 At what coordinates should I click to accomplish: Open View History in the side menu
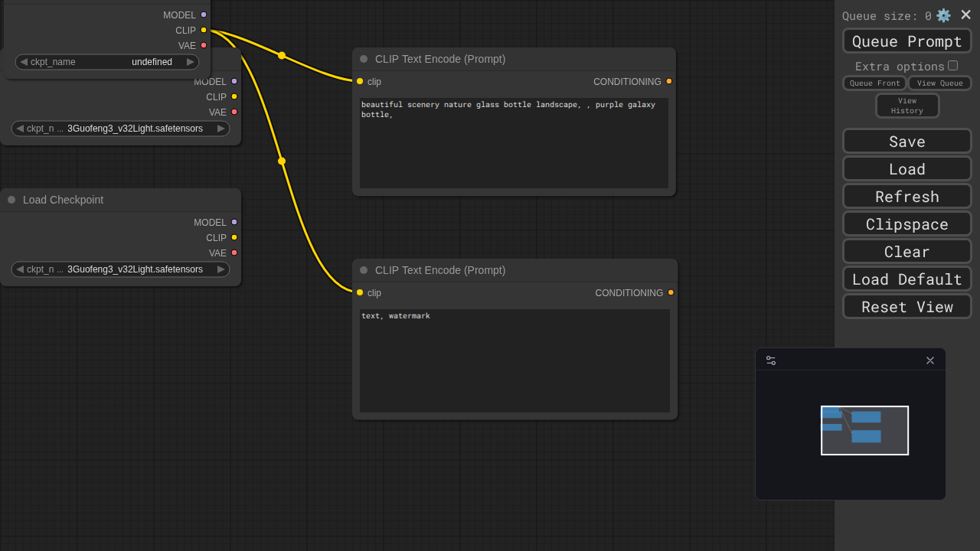point(907,106)
